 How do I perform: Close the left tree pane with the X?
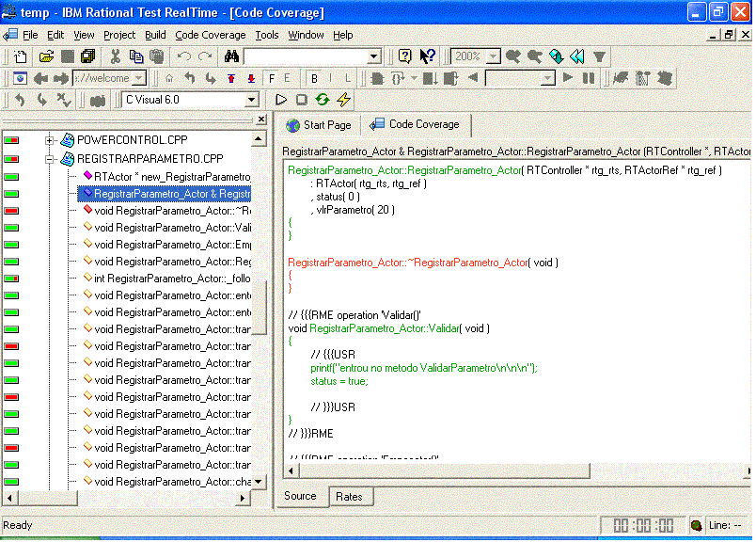261,119
